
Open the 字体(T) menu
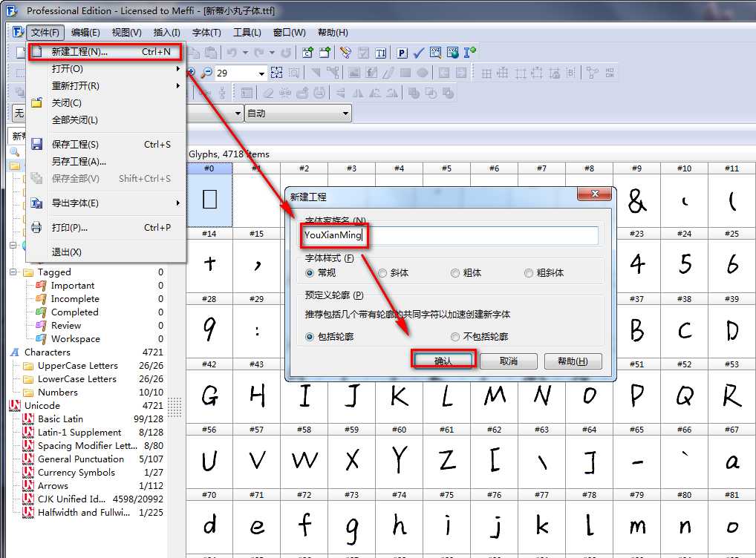click(x=206, y=33)
